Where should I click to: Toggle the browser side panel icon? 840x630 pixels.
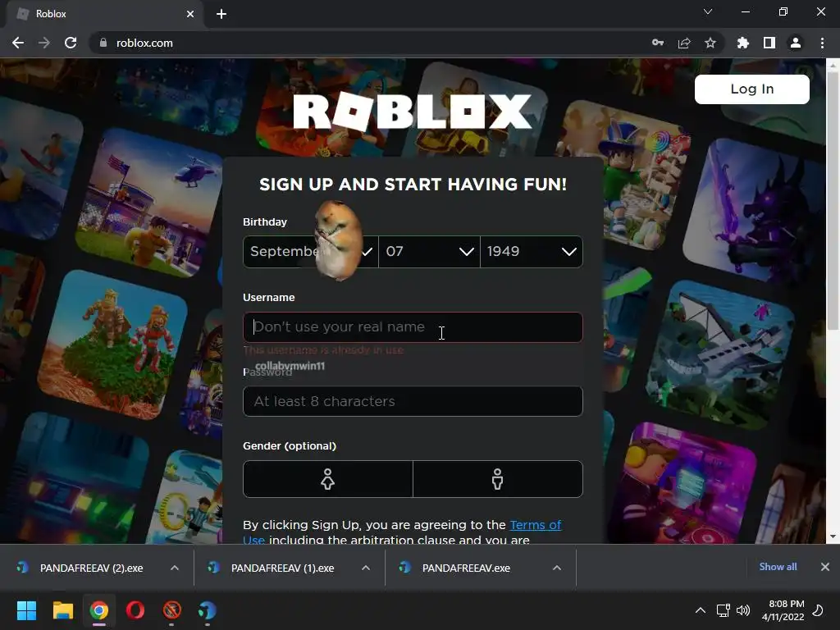769,43
